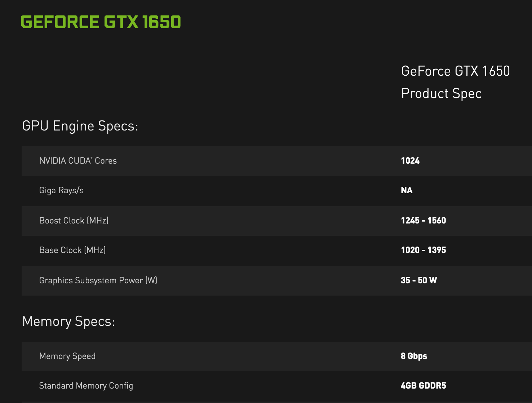Click the 4GB GDDR5 memory config value
Image resolution: width=532 pixels, height=403 pixels.
click(423, 386)
